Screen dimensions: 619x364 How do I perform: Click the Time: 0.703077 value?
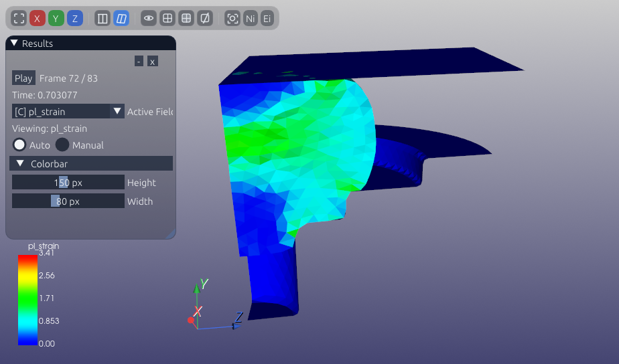(45, 95)
